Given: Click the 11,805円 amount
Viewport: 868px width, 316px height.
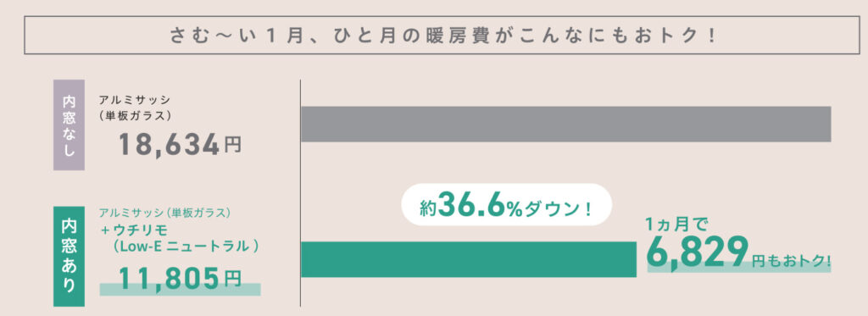Looking at the screenshot, I should (180, 280).
